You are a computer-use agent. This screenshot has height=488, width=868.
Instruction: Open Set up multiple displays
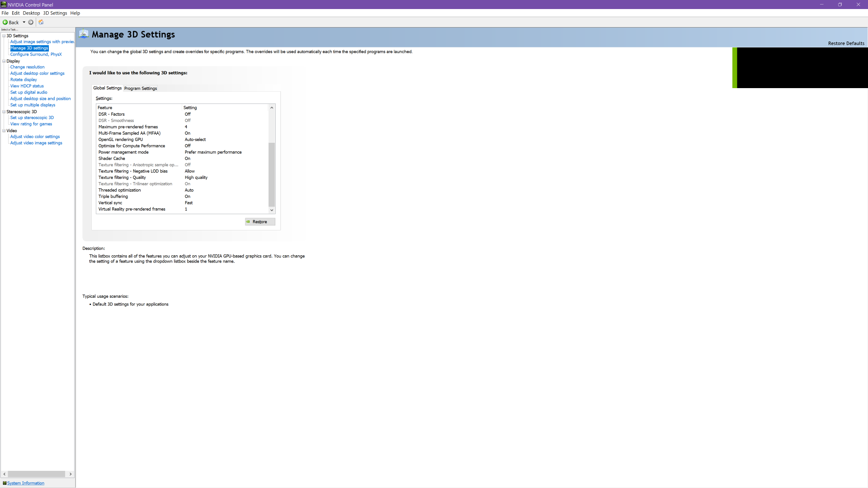tap(33, 105)
